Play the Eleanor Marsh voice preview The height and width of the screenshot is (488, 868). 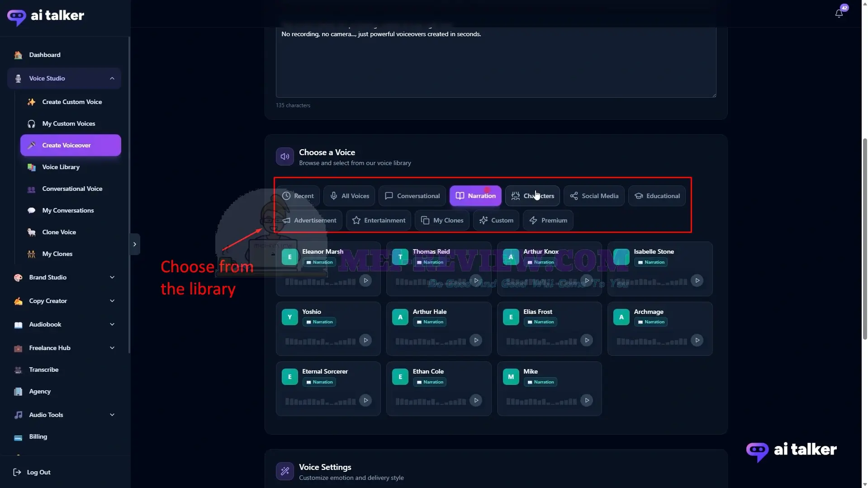coord(365,280)
